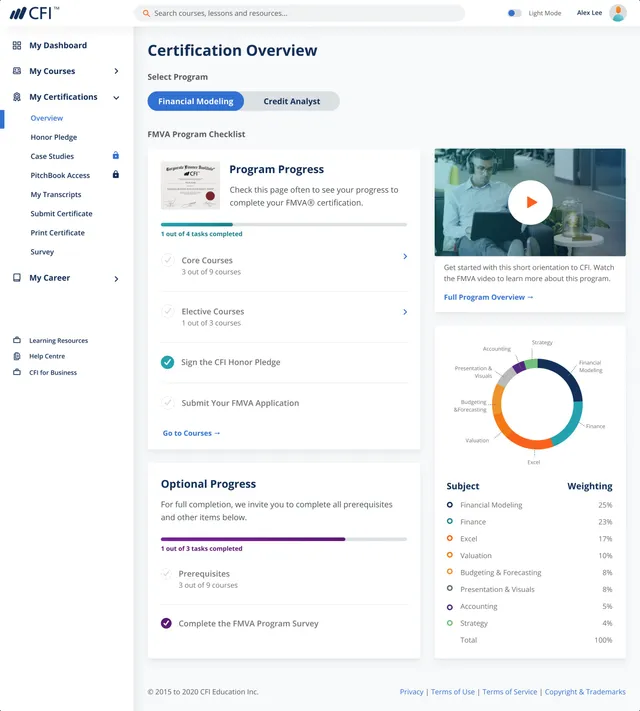640x711 pixels.
Task: Collapse the My Certifications menu chevron
Action: pos(117,97)
